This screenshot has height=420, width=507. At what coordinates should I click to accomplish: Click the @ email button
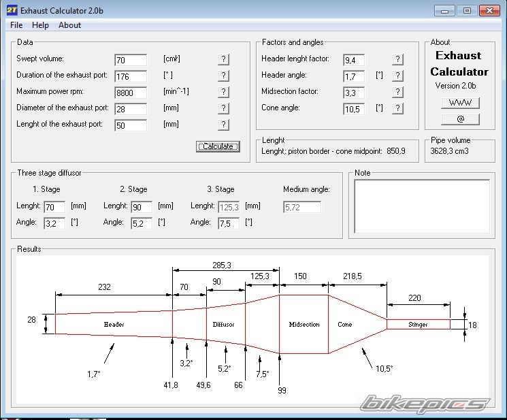pyautogui.click(x=460, y=119)
